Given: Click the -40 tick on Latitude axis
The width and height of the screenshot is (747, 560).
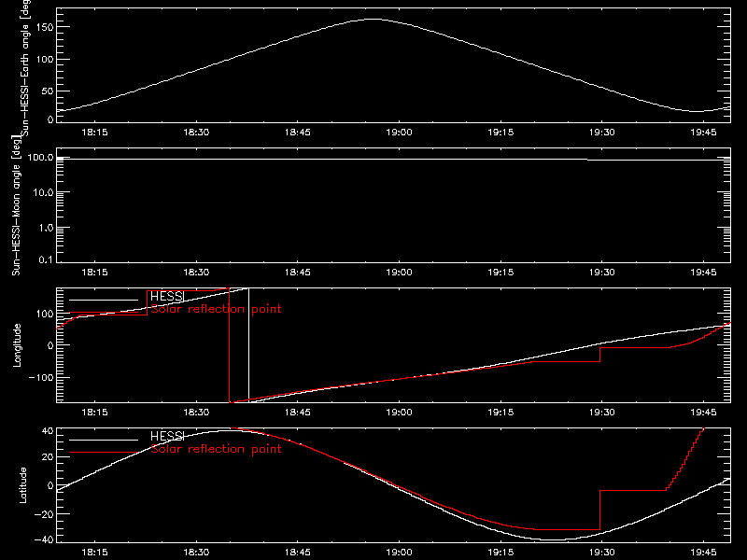Looking at the screenshot, I should pyautogui.click(x=44, y=540).
